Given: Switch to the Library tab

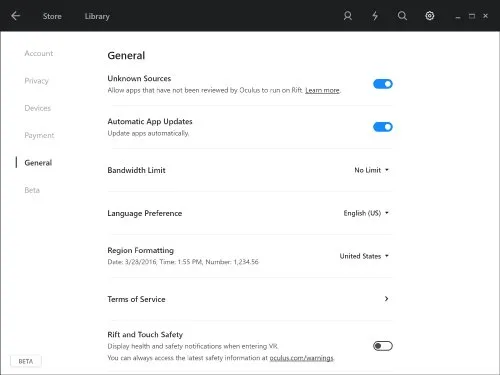Looking at the screenshot, I should pos(97,16).
